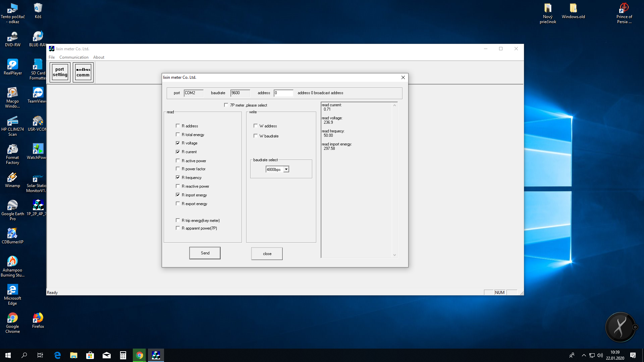Screen dimensions: 644x362
Task: Expand the baudrate select dropdown
Action: (x=286, y=170)
